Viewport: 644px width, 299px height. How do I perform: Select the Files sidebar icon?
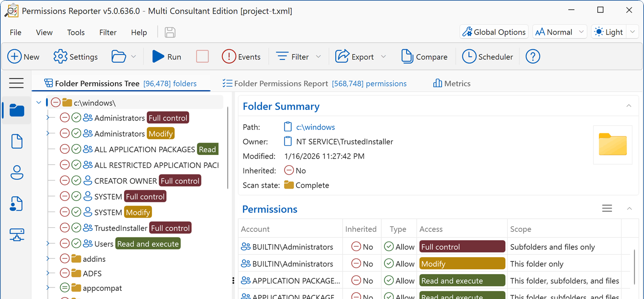[x=17, y=141]
